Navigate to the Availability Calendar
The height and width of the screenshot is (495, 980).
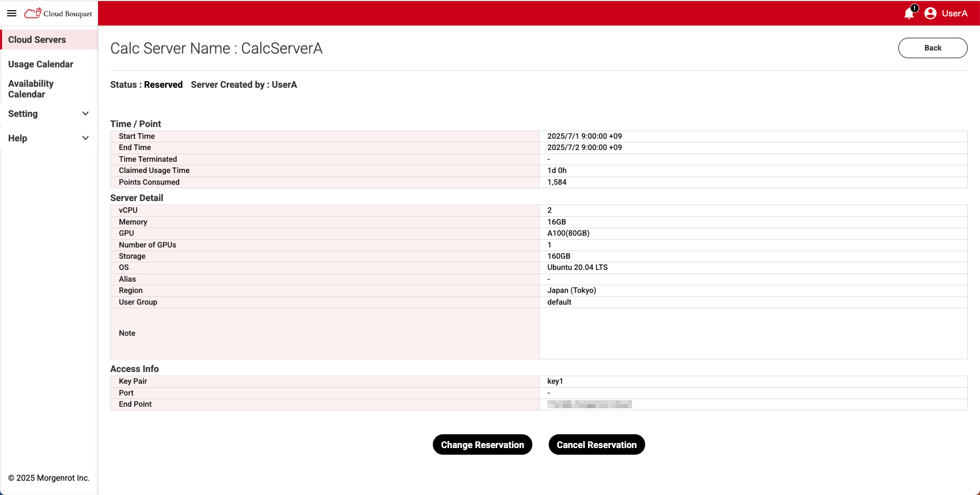click(31, 89)
